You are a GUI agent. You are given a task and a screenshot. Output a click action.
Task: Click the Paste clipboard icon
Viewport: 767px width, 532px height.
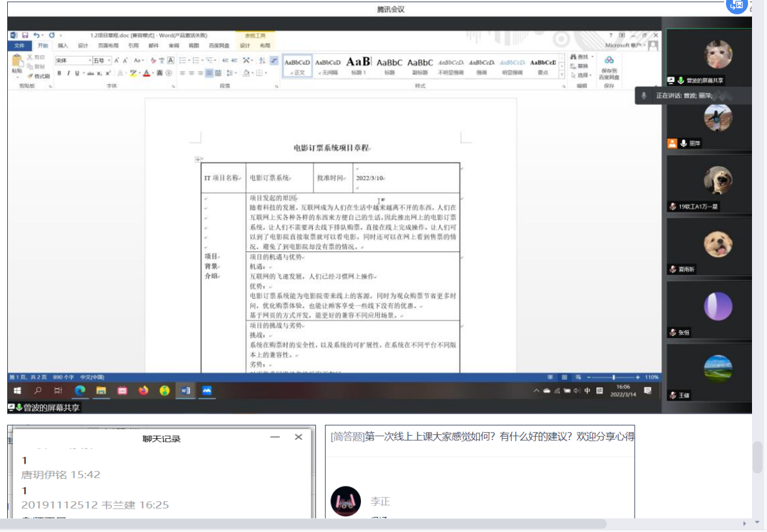point(17,63)
